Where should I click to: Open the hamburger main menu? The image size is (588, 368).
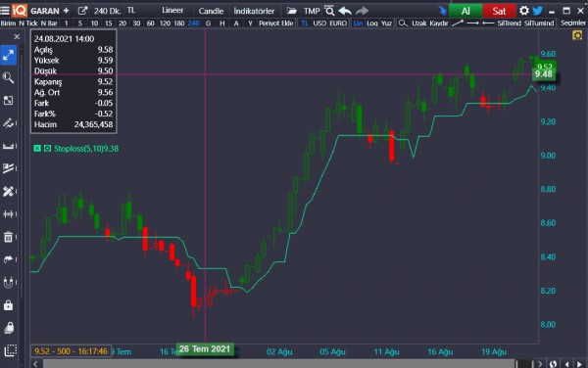tap(5, 10)
